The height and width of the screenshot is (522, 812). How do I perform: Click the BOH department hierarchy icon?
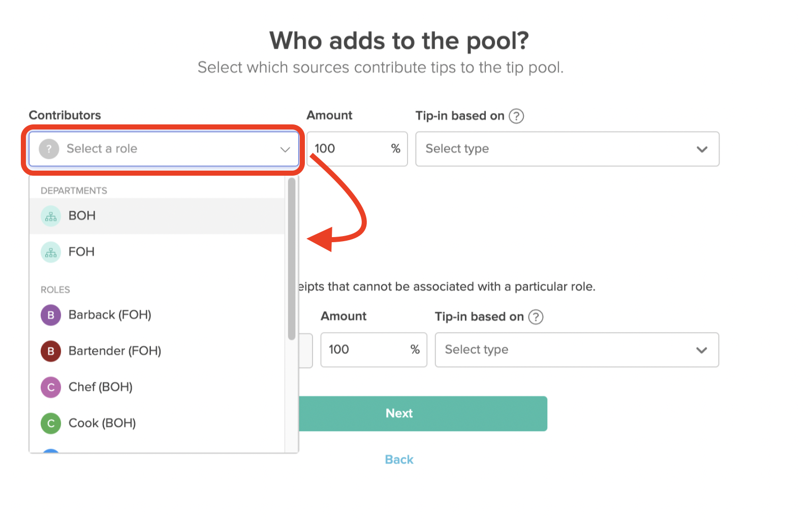click(x=50, y=216)
